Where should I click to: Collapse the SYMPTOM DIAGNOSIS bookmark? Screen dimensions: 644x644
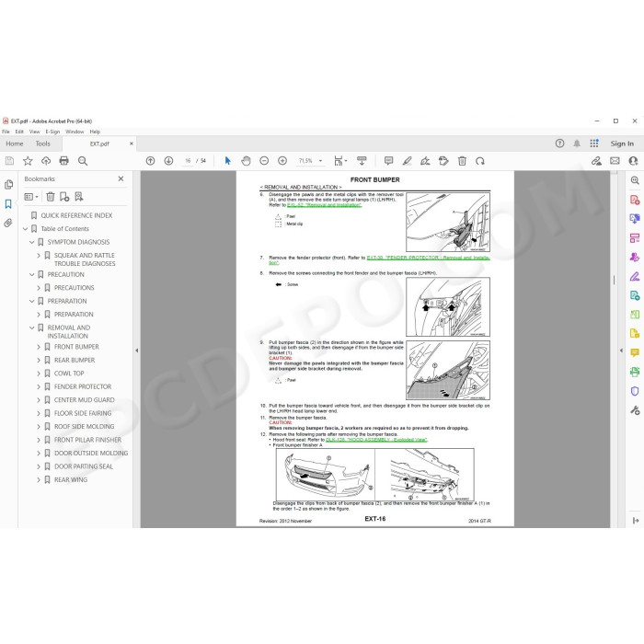(32, 242)
